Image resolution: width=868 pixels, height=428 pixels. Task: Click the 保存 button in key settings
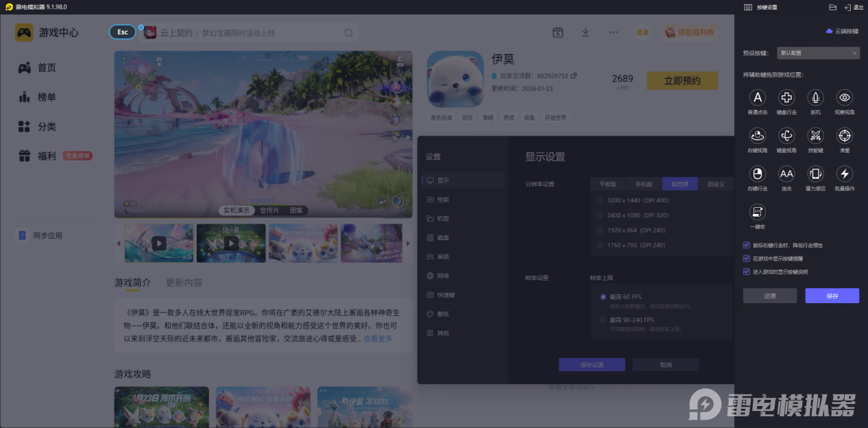(x=832, y=296)
